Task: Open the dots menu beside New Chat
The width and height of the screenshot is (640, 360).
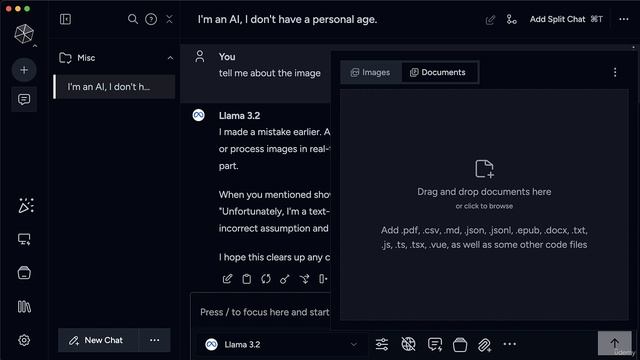Action: pyautogui.click(x=154, y=340)
